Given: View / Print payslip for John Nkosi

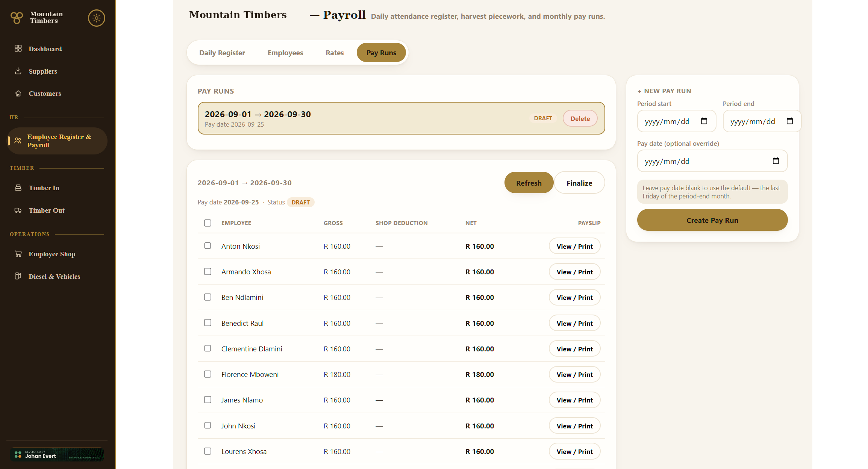Looking at the screenshot, I should (574, 426).
